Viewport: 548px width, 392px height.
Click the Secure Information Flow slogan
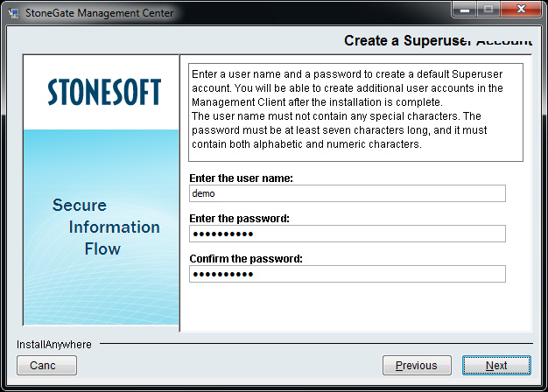[106, 227]
